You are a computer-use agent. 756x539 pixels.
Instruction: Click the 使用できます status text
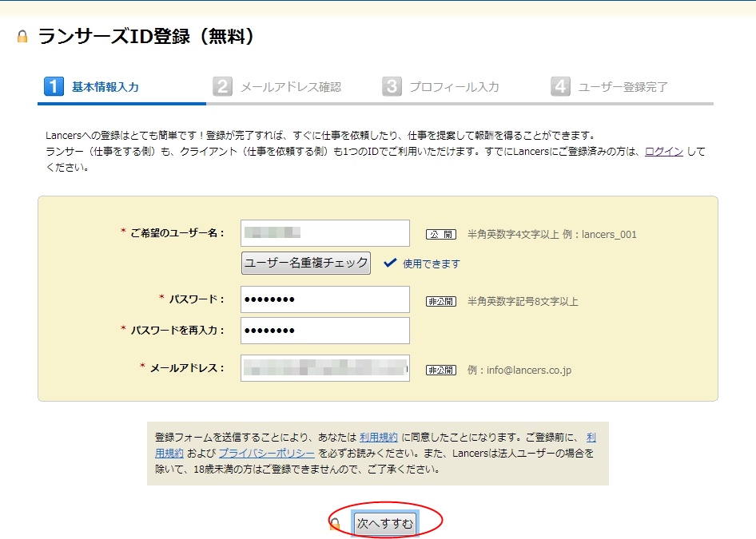(432, 264)
